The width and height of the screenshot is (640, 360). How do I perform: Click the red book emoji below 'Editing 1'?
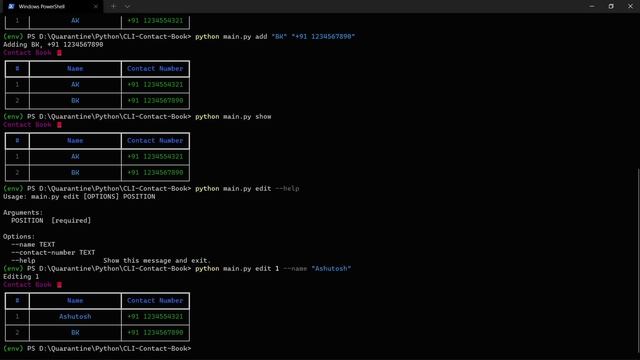click(x=60, y=285)
